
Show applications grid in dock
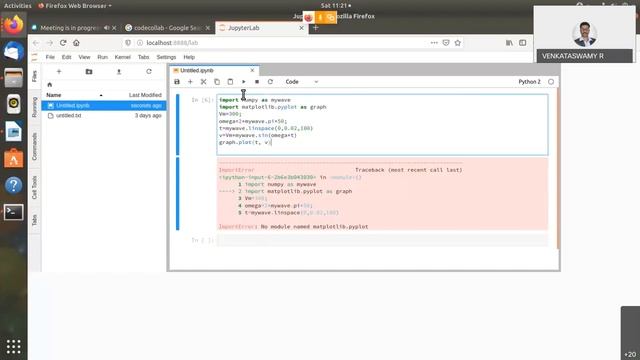coord(13,347)
